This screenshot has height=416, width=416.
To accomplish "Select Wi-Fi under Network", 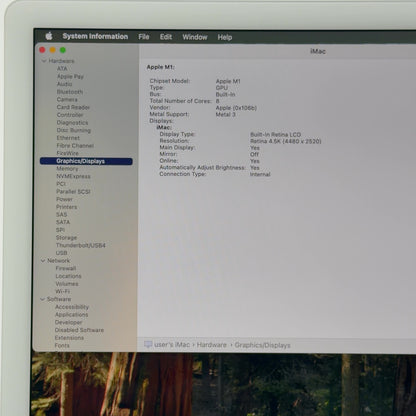I will pyautogui.click(x=63, y=291).
